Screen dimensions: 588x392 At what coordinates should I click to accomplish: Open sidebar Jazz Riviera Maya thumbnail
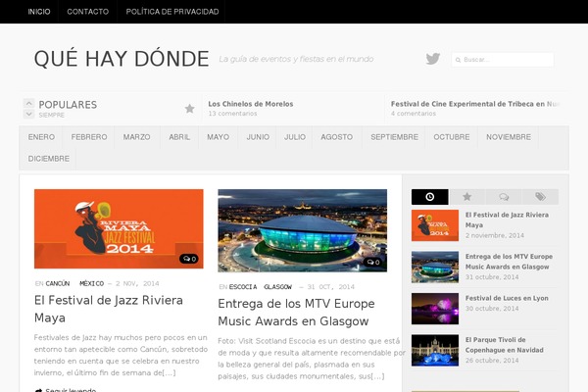435,225
